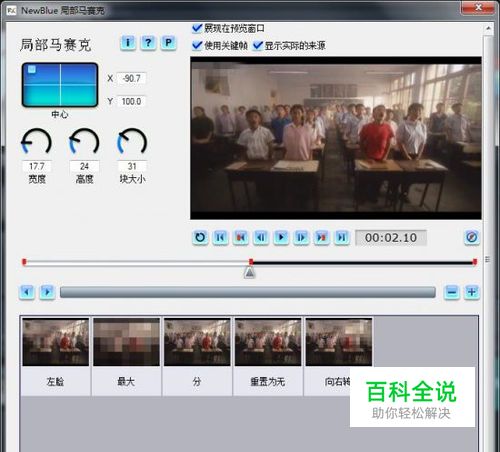Click the 宽度 value field 17.7
This screenshot has width=500, height=452.
click(x=37, y=166)
